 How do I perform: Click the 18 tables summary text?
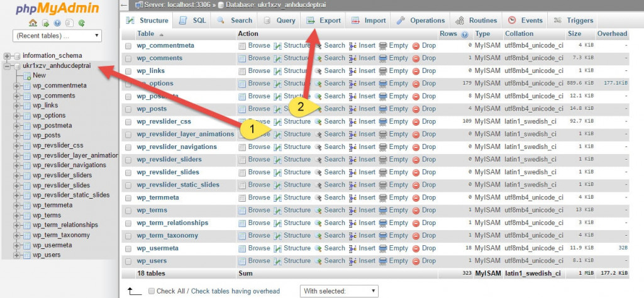pyautogui.click(x=151, y=273)
